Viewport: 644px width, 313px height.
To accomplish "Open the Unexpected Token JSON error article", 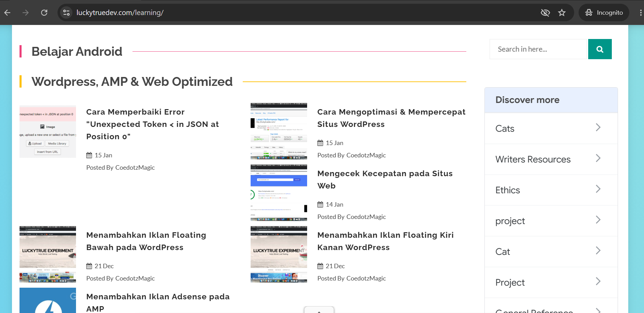I will tap(153, 124).
